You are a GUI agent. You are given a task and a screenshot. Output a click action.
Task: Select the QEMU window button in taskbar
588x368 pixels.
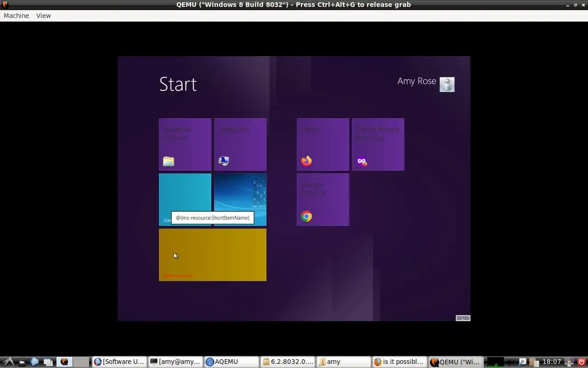pyautogui.click(x=456, y=362)
